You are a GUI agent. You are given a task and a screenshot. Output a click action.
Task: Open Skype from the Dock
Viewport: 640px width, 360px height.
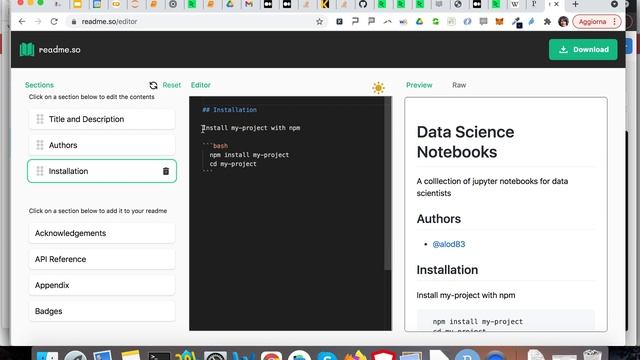327,356
